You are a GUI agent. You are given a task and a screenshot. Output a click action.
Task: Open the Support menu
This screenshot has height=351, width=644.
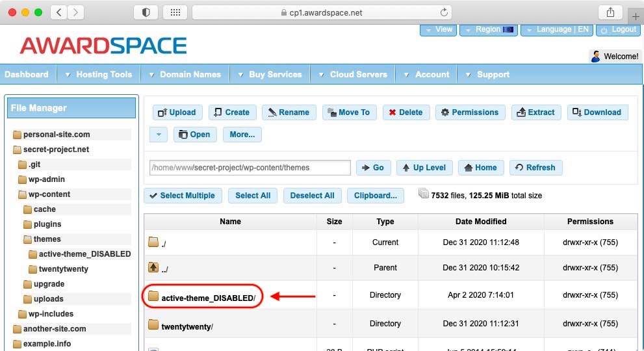(x=487, y=74)
